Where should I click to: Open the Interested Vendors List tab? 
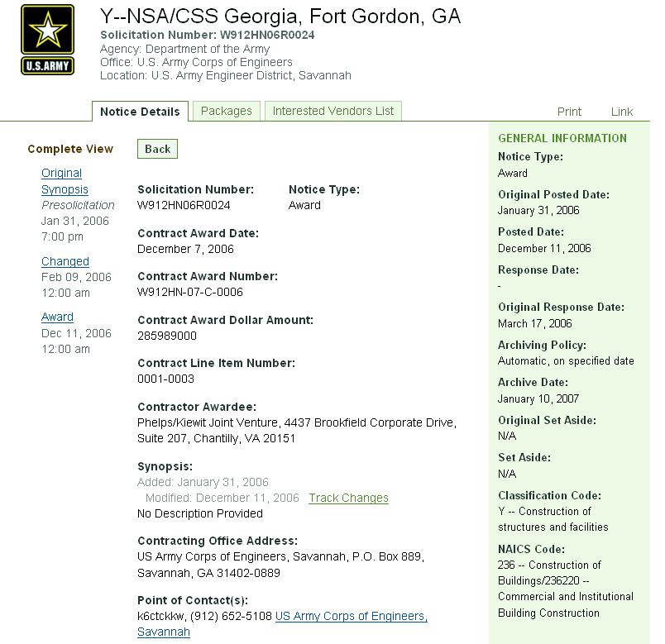pos(332,111)
